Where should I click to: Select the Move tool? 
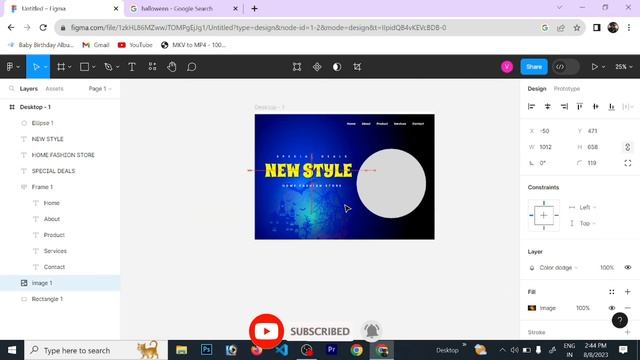pos(36,67)
